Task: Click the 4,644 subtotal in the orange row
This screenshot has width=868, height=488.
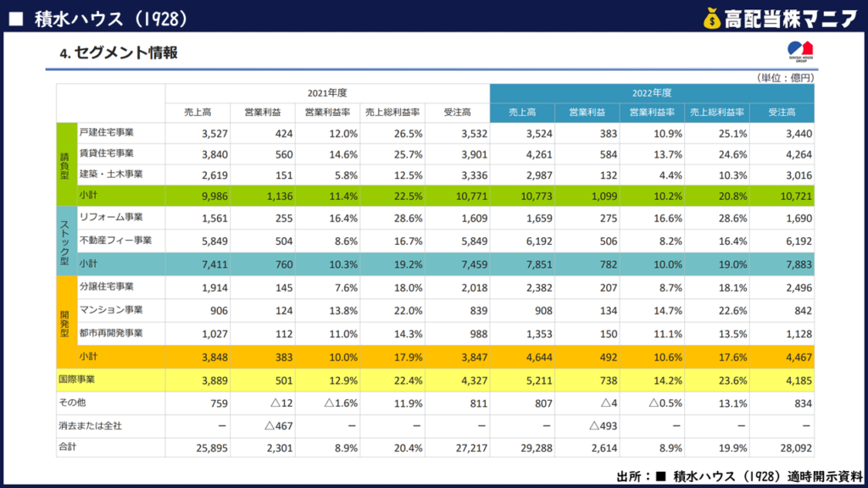Action: coord(539,358)
